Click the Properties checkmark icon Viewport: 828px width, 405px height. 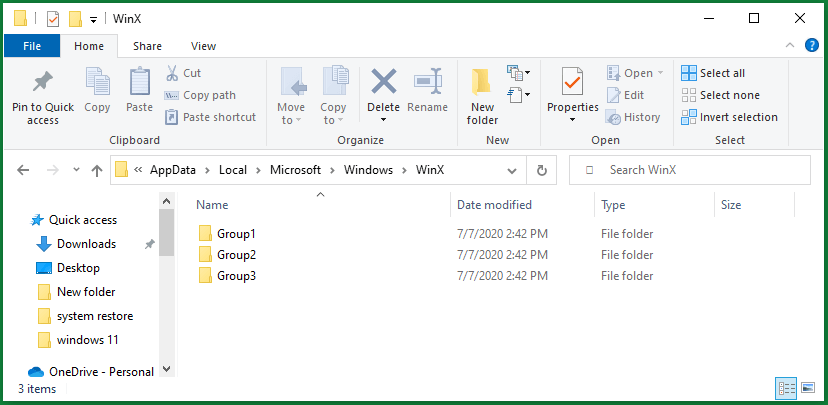tap(572, 82)
